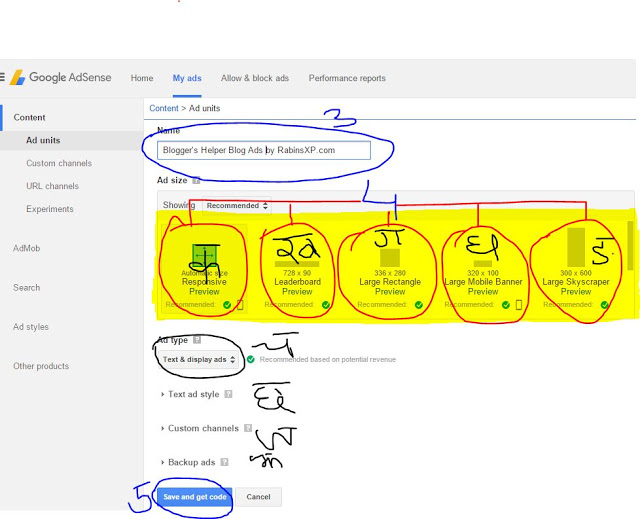Open AdMob in the sidebar

[27, 248]
